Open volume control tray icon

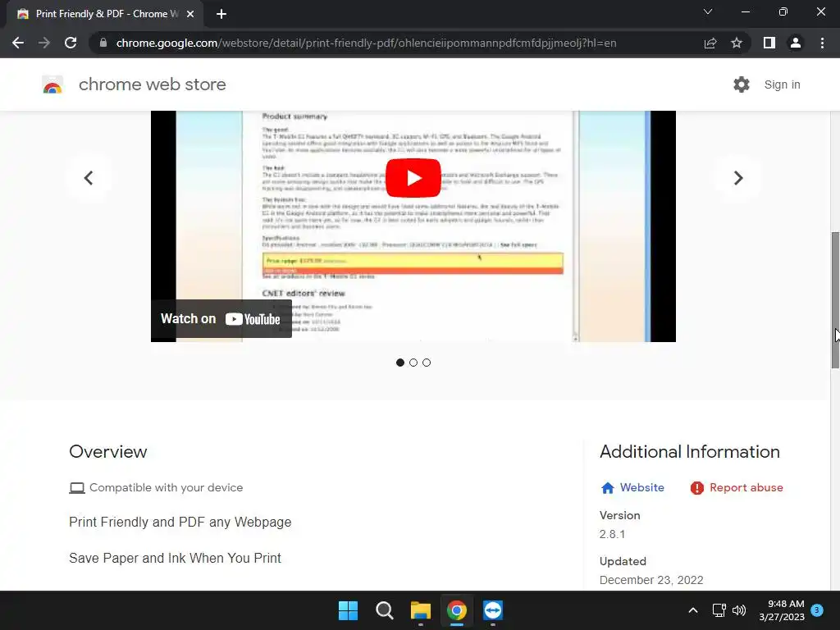pyautogui.click(x=739, y=610)
